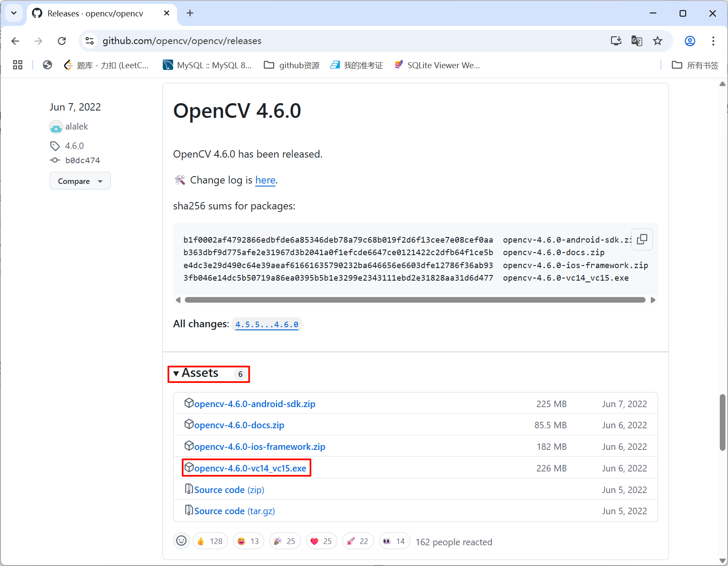Click the OpenCV 4.6.0 release title

237,111
